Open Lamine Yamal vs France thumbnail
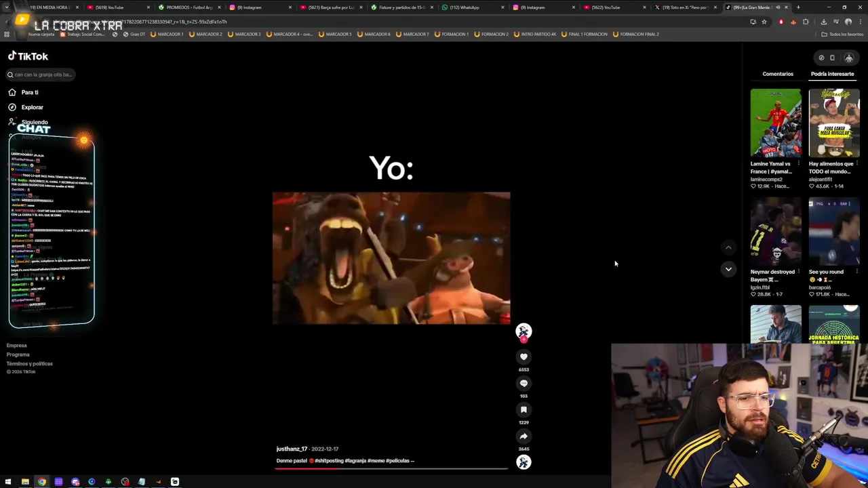This screenshot has width=868, height=488. coord(776,123)
